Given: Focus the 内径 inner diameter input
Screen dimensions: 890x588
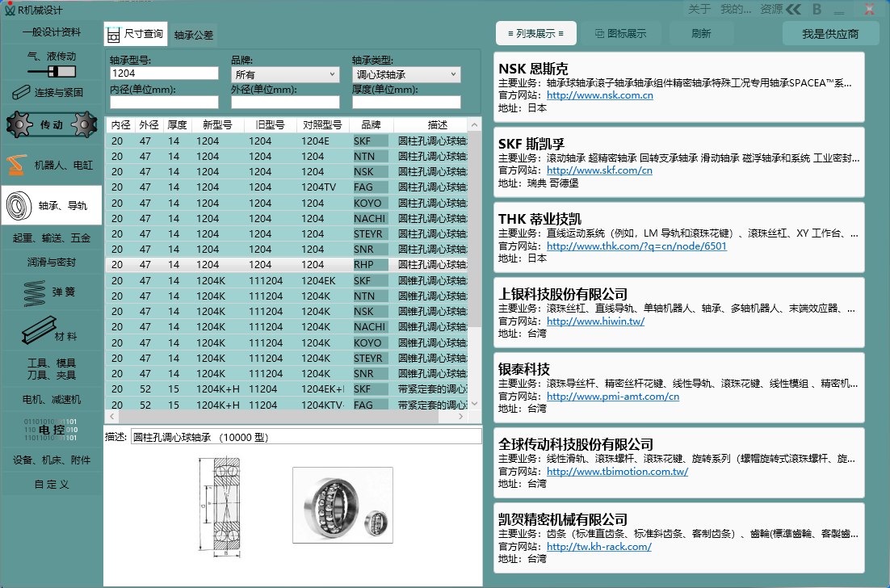Looking at the screenshot, I should (164, 102).
